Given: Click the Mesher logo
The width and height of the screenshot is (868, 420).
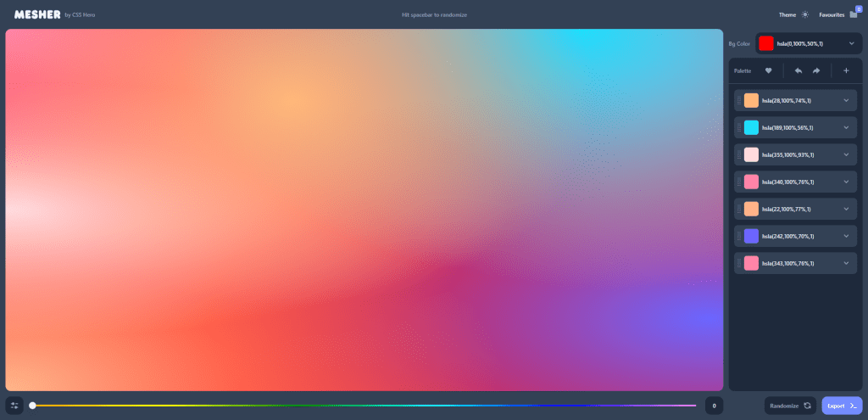Looking at the screenshot, I should [x=37, y=15].
